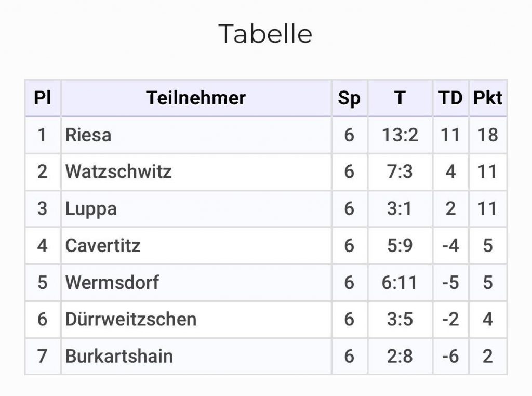Click Riesa's 18 points value

pyautogui.click(x=487, y=135)
